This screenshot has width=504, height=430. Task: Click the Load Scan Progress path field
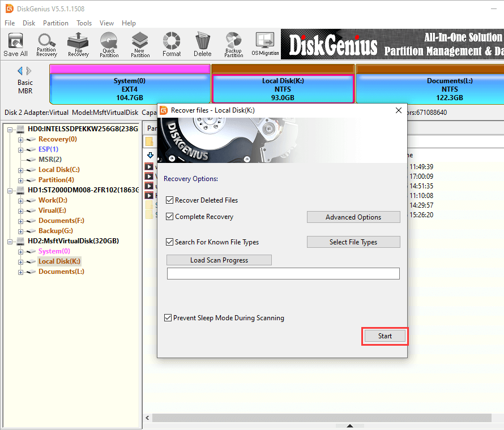(283, 274)
